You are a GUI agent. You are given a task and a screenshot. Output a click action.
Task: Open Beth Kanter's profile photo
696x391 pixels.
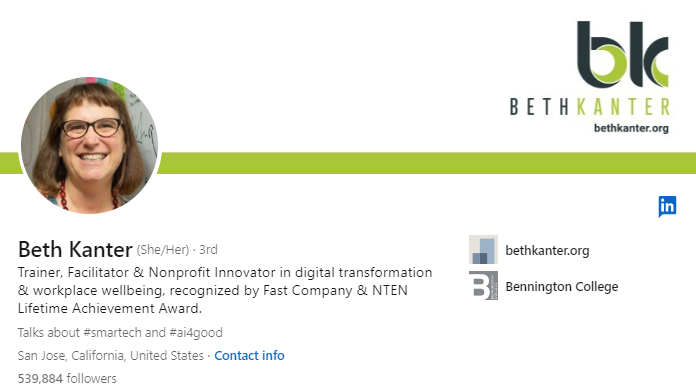[90, 145]
